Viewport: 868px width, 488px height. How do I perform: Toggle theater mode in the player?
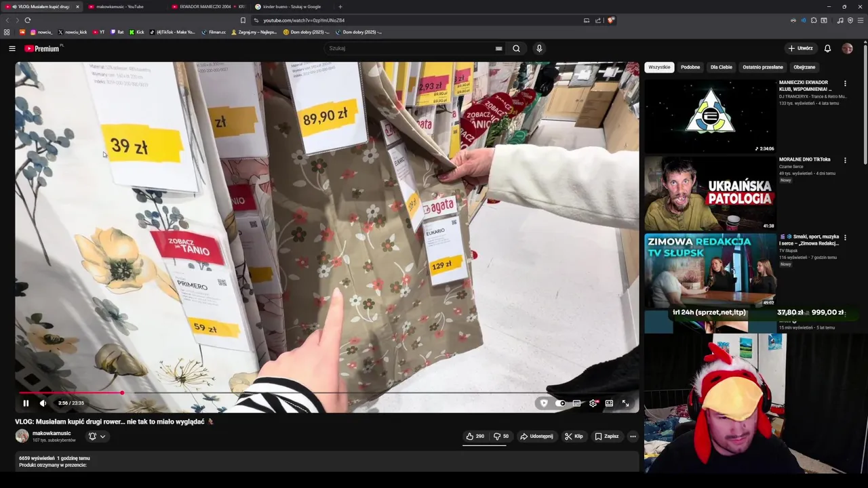[x=609, y=403]
